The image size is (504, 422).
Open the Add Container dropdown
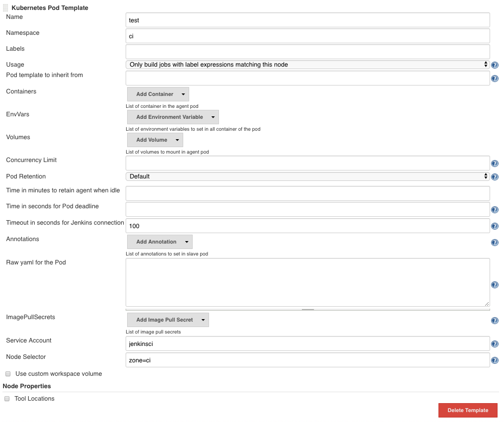pos(158,94)
